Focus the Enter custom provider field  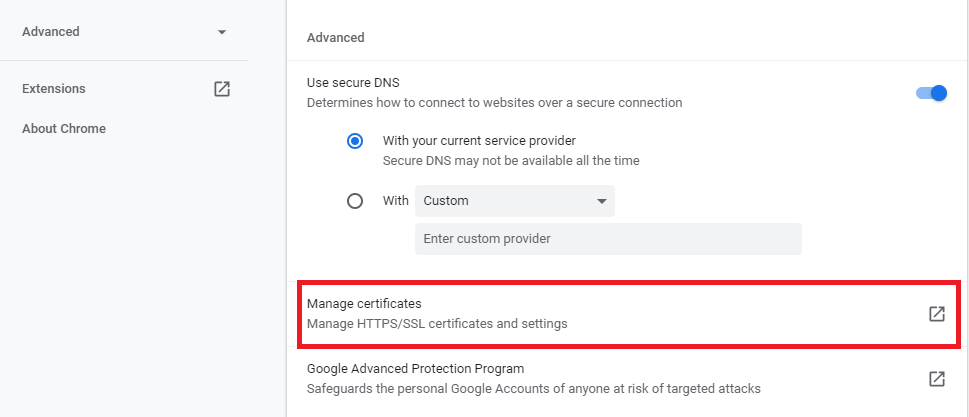[x=607, y=239]
